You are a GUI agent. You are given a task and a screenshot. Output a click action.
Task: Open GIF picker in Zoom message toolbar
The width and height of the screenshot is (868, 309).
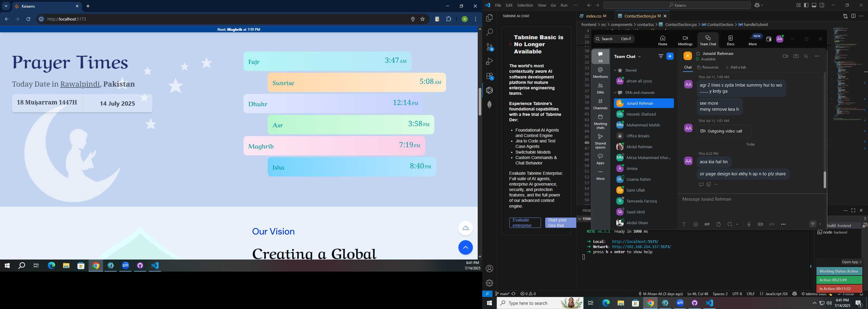click(x=707, y=224)
